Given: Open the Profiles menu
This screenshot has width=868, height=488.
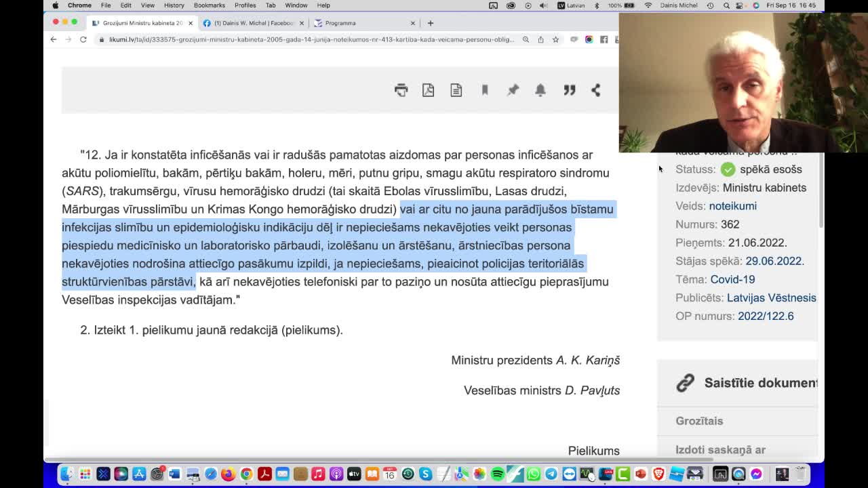Looking at the screenshot, I should coord(245,5).
